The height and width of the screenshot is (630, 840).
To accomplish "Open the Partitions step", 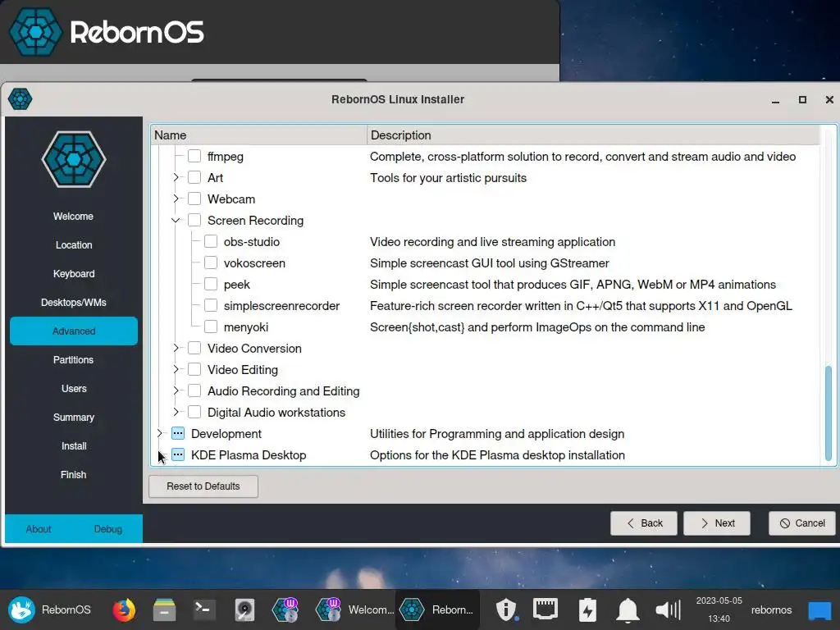I will point(73,360).
